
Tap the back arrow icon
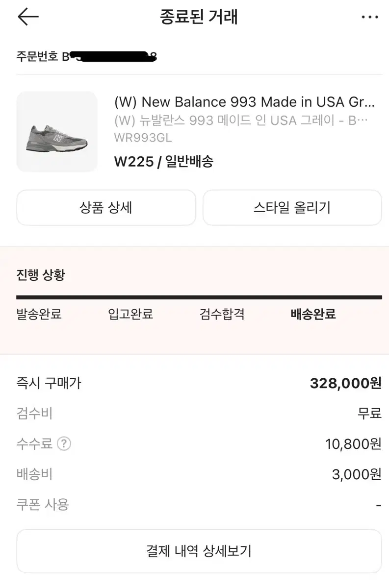[28, 17]
